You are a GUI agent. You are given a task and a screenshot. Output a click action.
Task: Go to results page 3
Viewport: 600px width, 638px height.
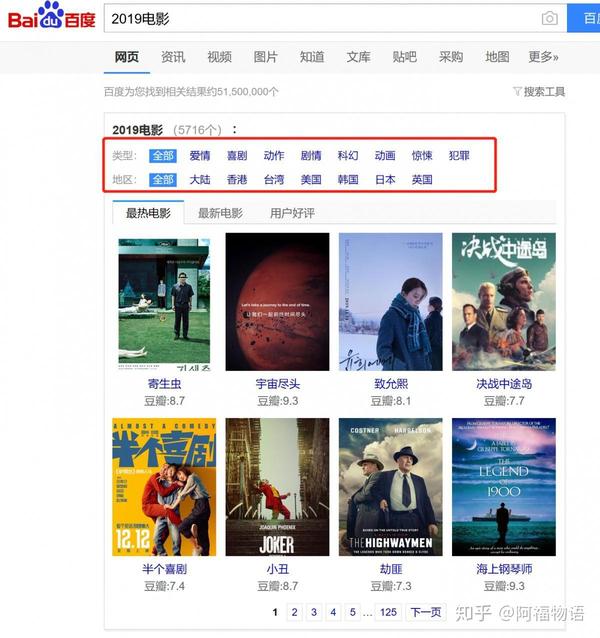coord(314,612)
